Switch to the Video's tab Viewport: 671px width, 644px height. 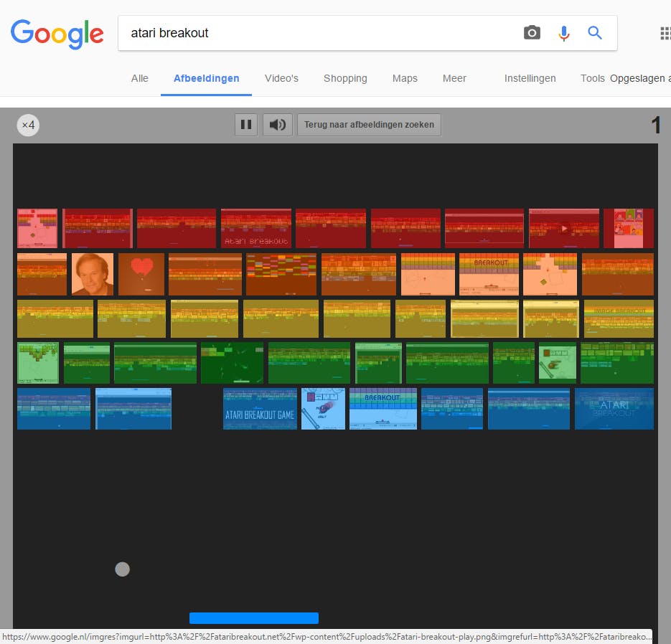(x=281, y=78)
